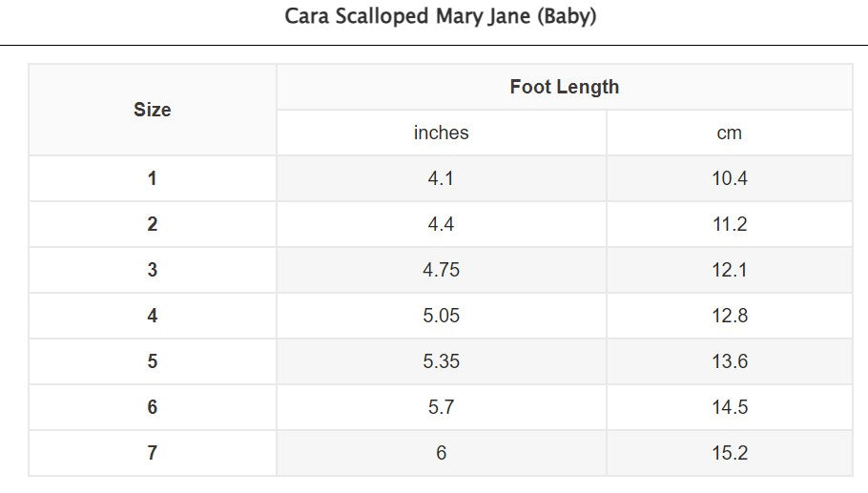Select the 4.4 inches value

pos(442,224)
